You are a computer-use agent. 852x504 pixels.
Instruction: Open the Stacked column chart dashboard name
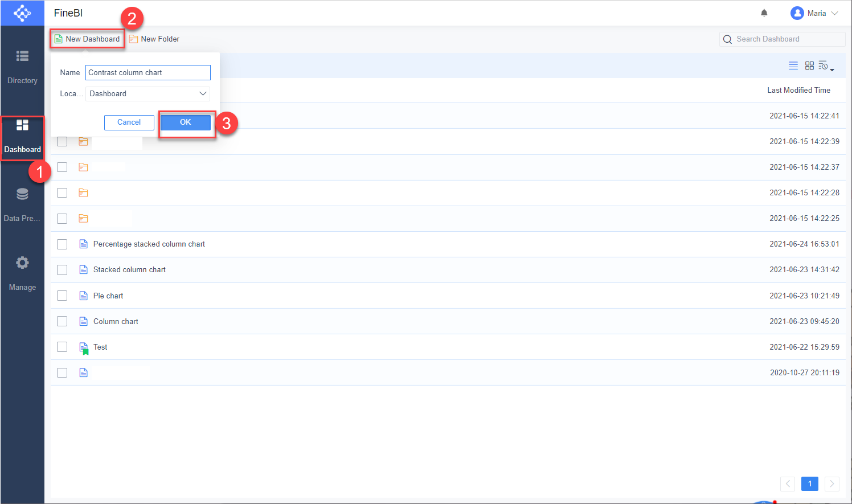[x=129, y=269]
